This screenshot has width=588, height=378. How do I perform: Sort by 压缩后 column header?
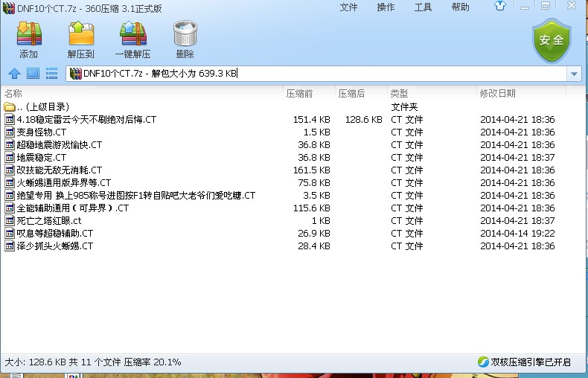point(362,93)
